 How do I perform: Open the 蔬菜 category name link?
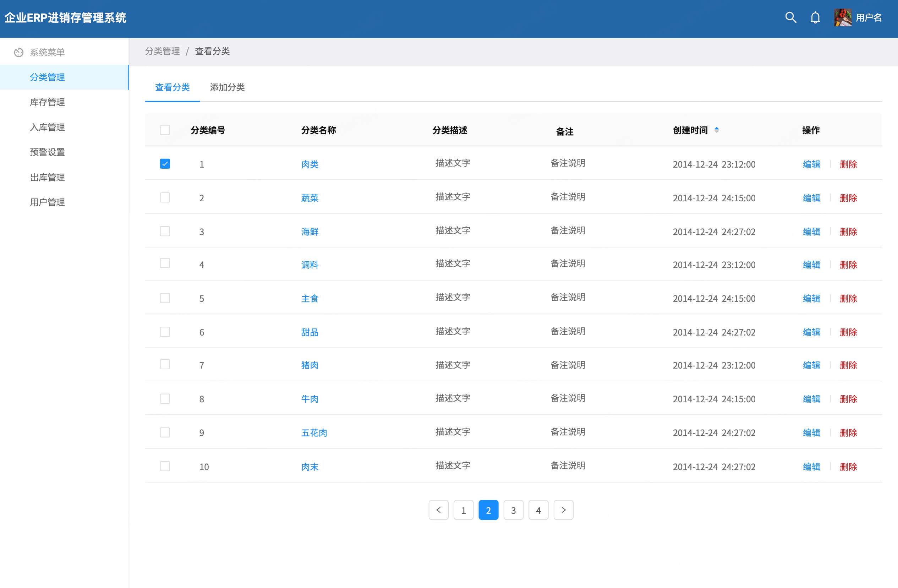[310, 198]
